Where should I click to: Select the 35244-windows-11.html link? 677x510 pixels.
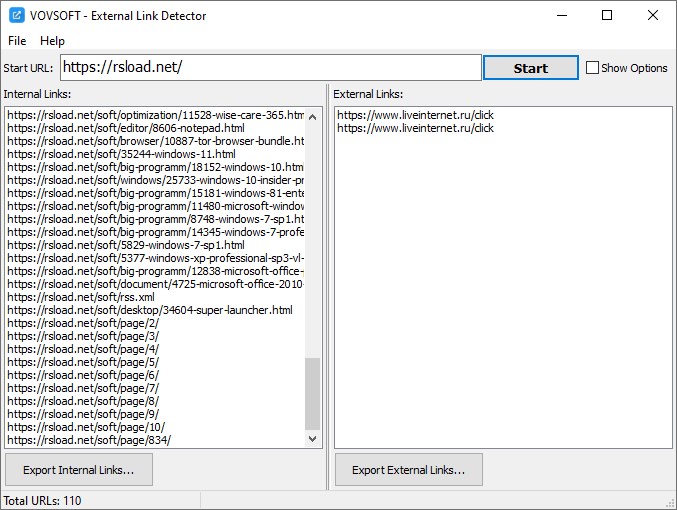click(x=121, y=154)
